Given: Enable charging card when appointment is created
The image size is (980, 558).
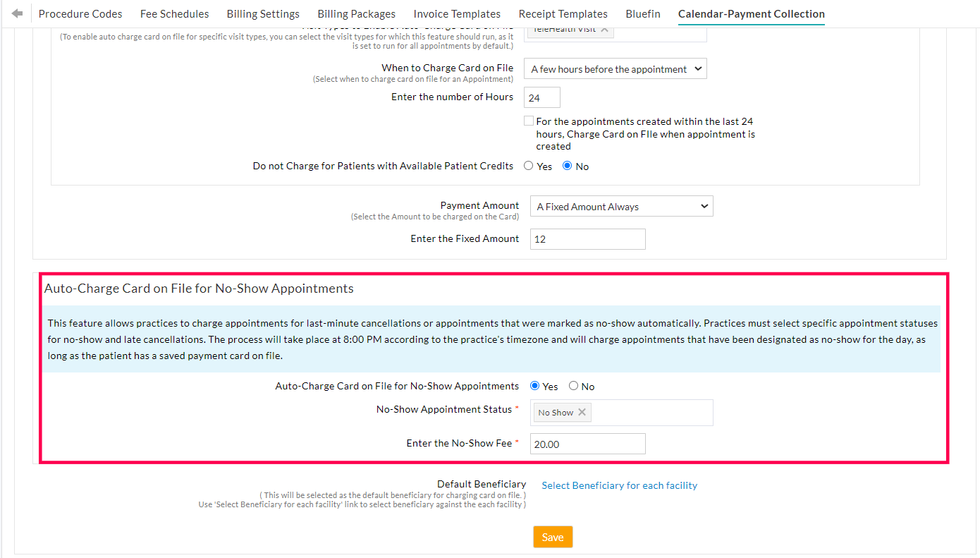Looking at the screenshot, I should tap(529, 120).
